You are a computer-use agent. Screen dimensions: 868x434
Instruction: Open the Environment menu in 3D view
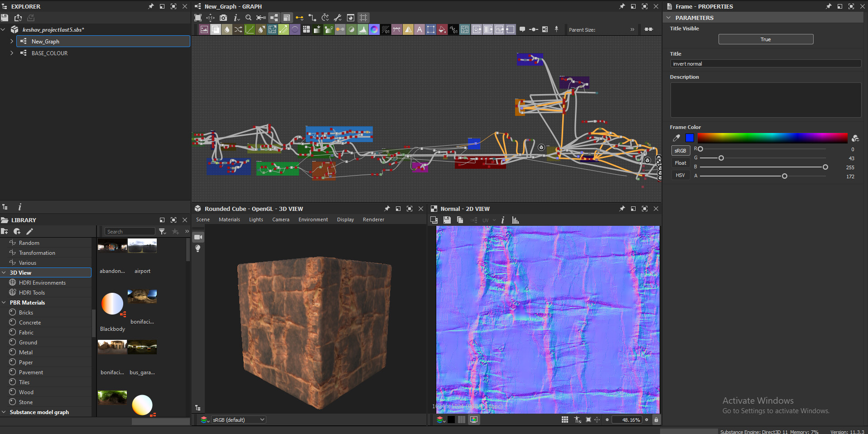(x=313, y=219)
